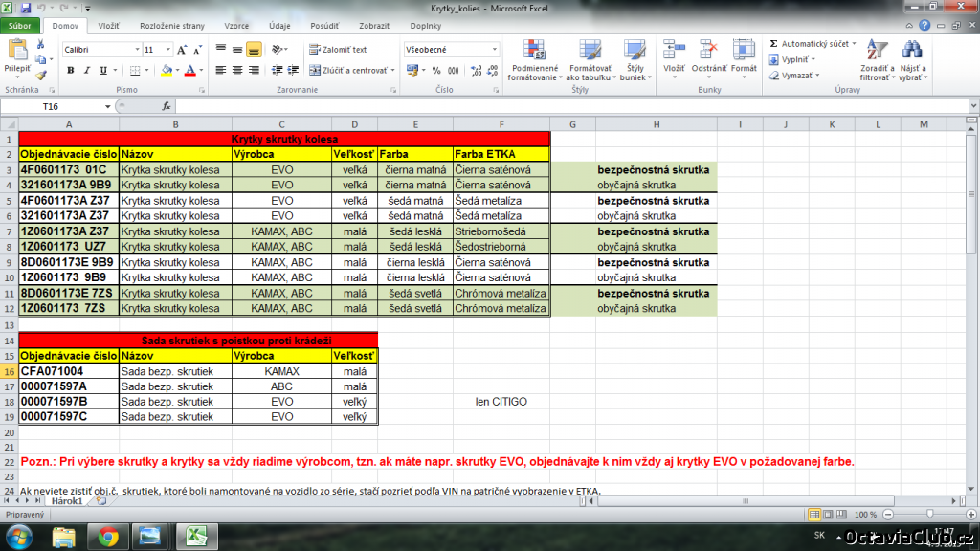Screen dimensions: 980x551
Task: Switch to the Vzorce ribbon tab
Action: click(236, 26)
